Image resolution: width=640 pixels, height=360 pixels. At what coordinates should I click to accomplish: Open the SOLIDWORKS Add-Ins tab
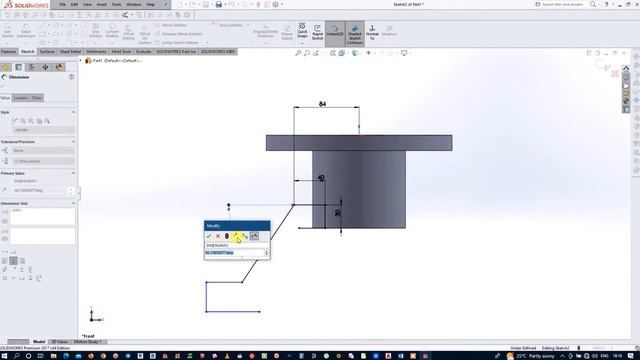pyautogui.click(x=176, y=52)
